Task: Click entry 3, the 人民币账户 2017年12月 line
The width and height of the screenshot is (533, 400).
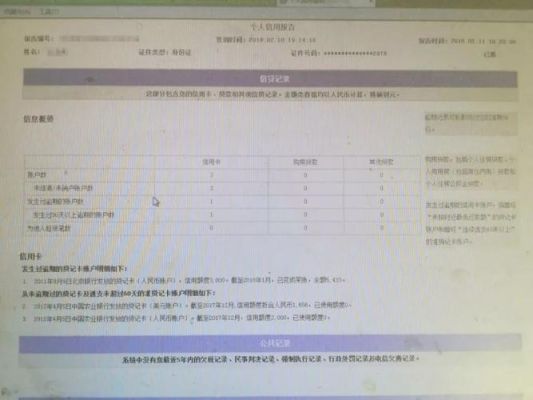Action: tap(176, 318)
